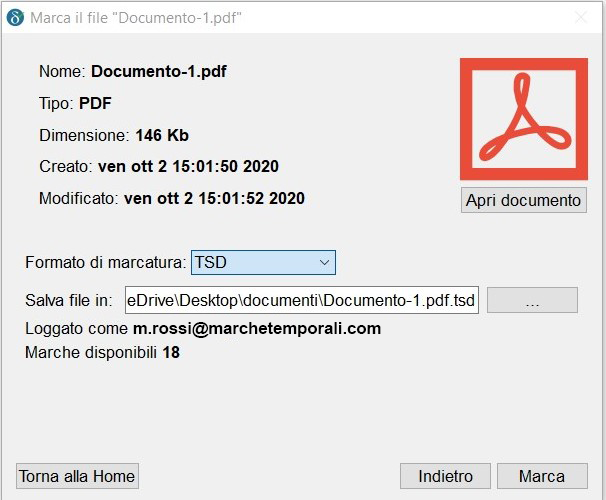This screenshot has width=606, height=500.
Task: Click the "Marche disponibili 18" counter text
Action: (102, 352)
